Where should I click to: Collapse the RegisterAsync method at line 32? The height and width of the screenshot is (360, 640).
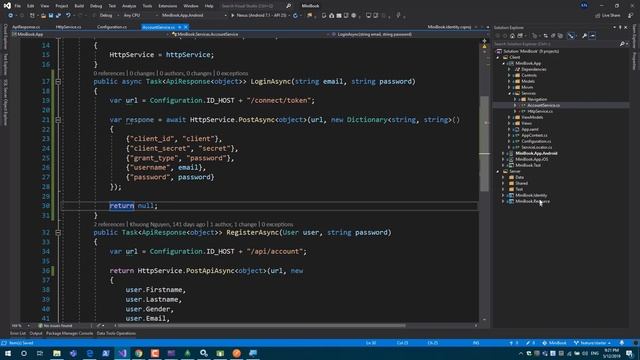point(58,233)
